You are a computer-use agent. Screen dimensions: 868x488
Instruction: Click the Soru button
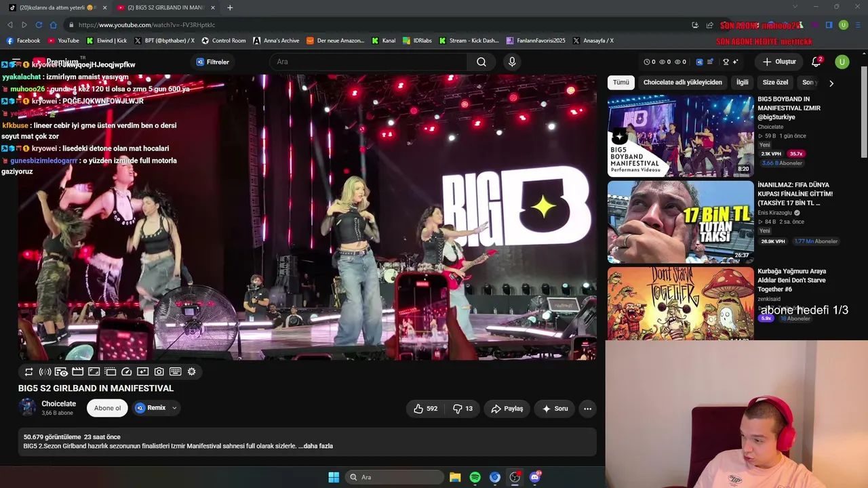[x=555, y=409]
